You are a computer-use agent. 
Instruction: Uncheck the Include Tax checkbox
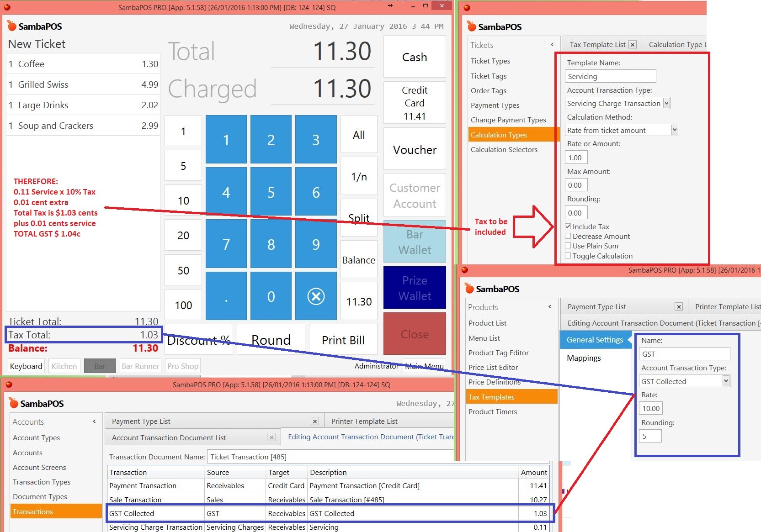point(568,226)
